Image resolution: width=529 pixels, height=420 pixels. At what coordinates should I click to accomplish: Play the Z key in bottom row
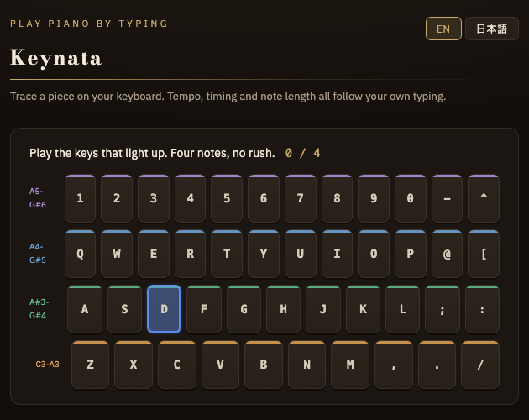click(x=90, y=365)
